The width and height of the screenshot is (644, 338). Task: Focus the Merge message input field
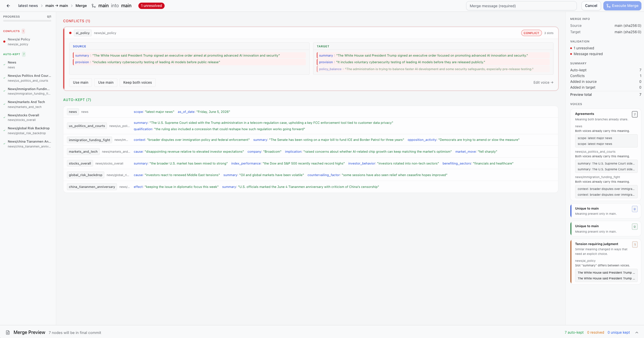pyautogui.click(x=521, y=6)
